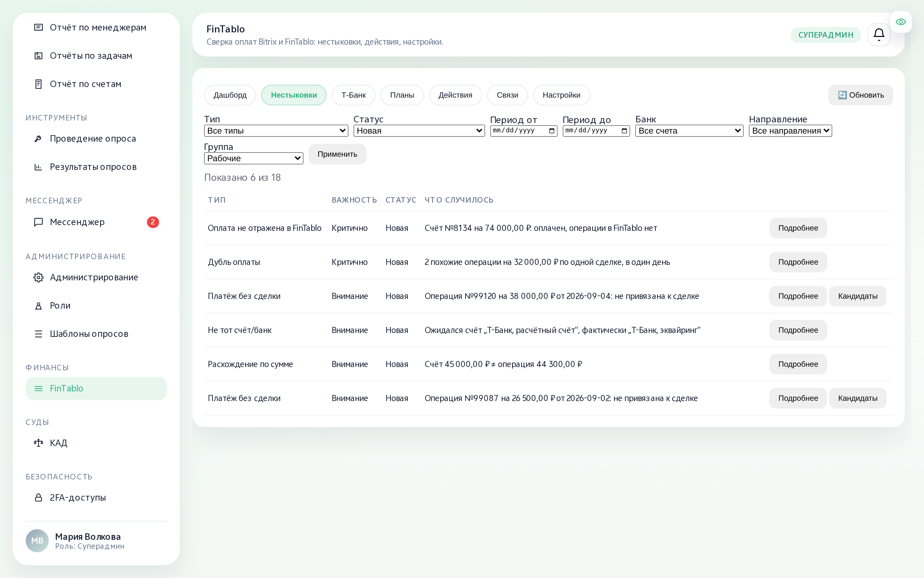Click the Применить filter button

[337, 154]
